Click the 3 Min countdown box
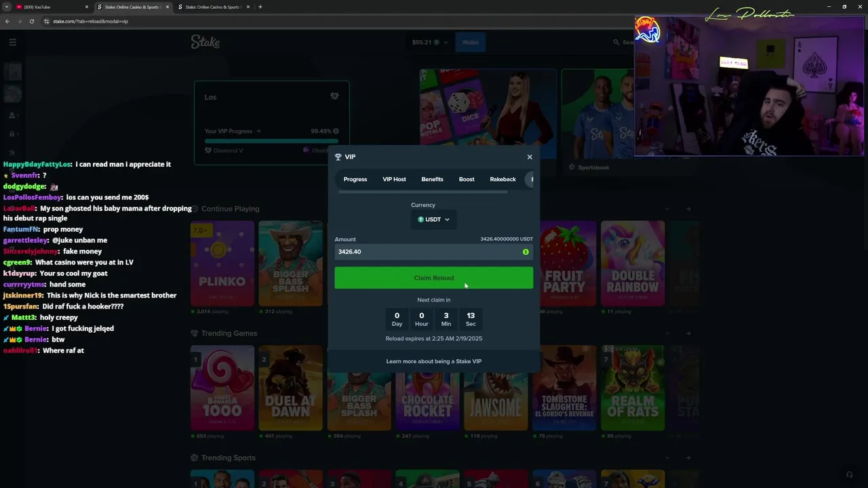The image size is (868, 488). click(x=446, y=319)
